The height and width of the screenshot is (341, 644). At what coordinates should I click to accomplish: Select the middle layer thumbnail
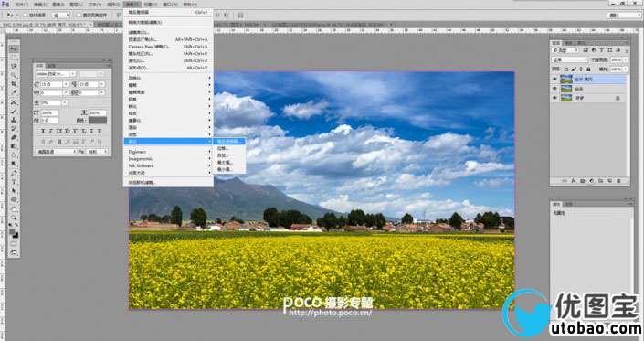pos(566,89)
